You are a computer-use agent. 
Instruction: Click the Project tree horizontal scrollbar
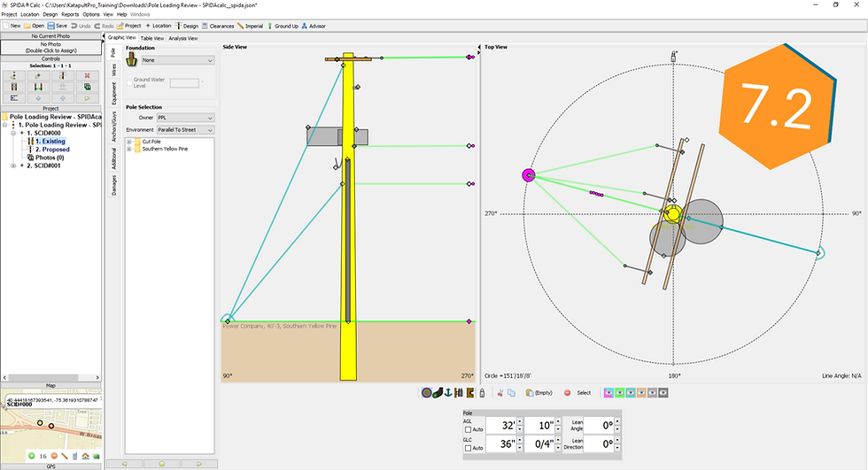pos(51,377)
